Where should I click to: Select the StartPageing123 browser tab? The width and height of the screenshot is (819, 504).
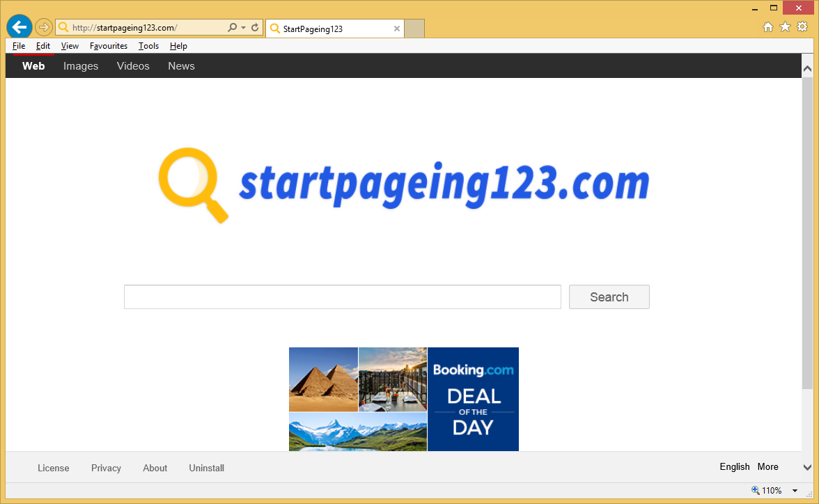pyautogui.click(x=335, y=29)
